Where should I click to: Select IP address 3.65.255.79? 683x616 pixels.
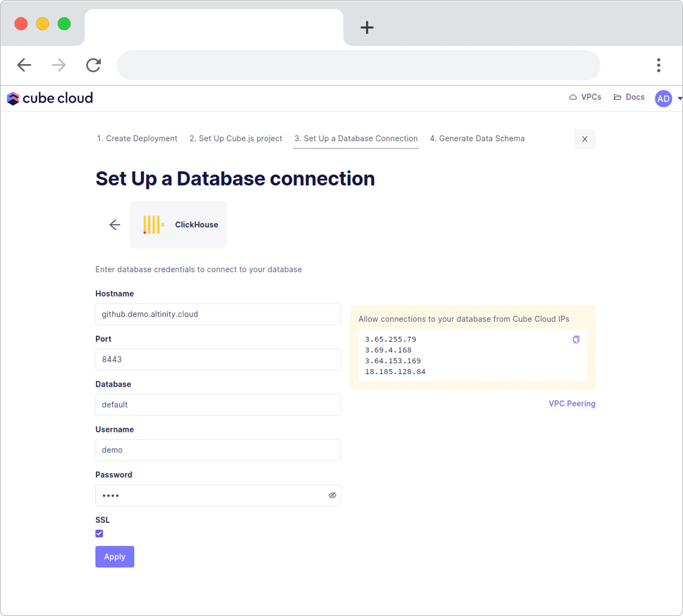(x=391, y=339)
